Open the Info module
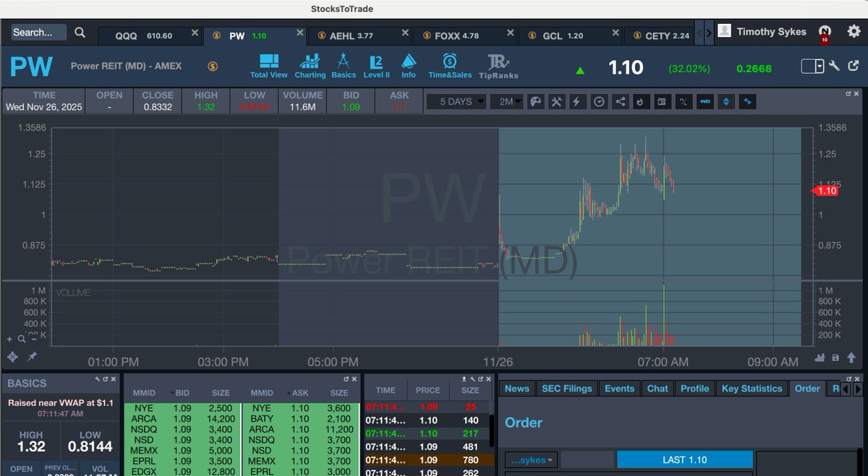 click(409, 65)
